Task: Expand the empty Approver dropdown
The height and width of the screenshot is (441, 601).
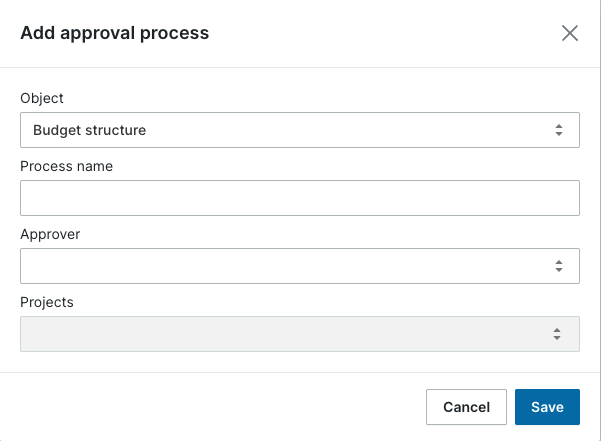Action: click(x=300, y=266)
